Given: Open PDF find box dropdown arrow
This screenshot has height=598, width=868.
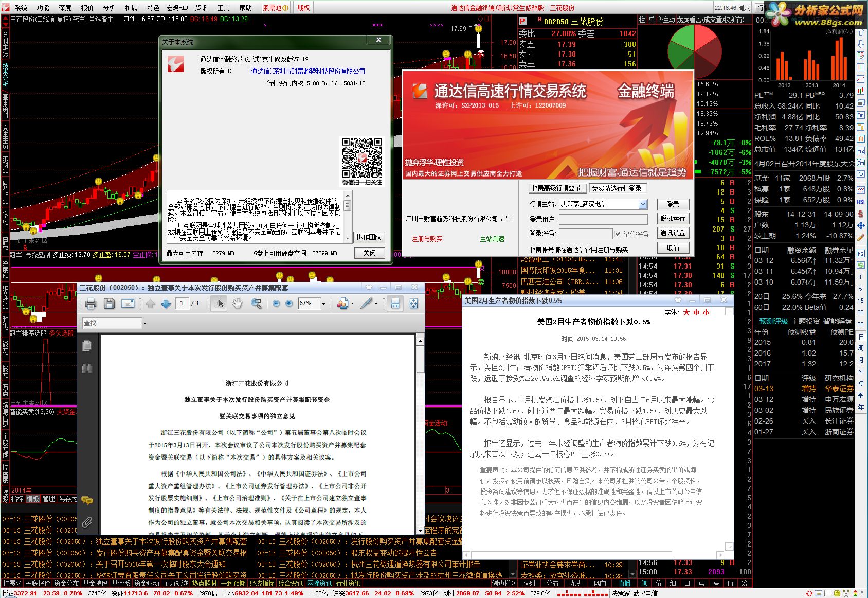Looking at the screenshot, I should 144,323.
